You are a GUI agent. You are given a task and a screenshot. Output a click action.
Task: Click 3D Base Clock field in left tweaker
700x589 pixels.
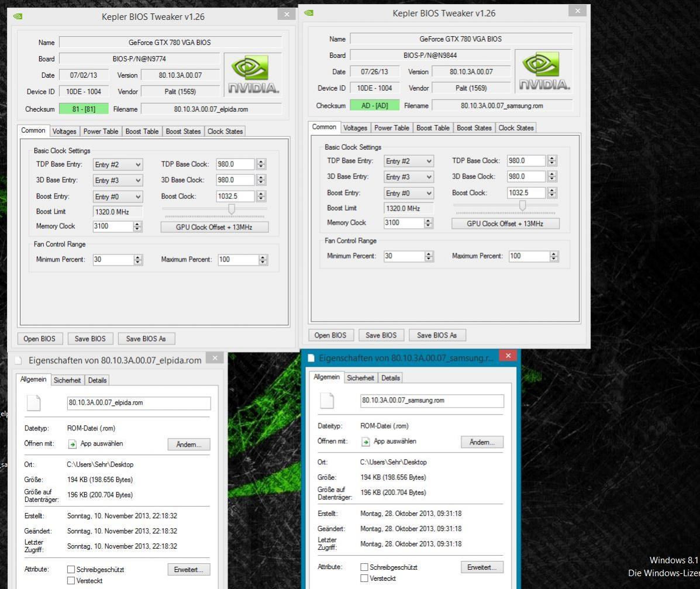[235, 180]
